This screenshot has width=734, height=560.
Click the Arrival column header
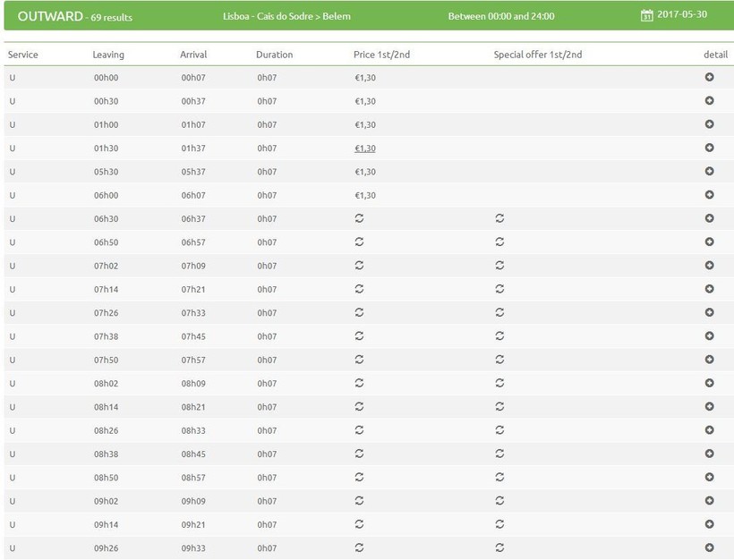point(193,55)
